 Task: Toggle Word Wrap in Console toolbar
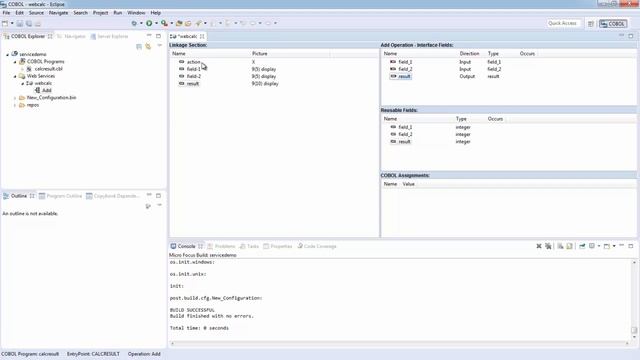point(569,246)
